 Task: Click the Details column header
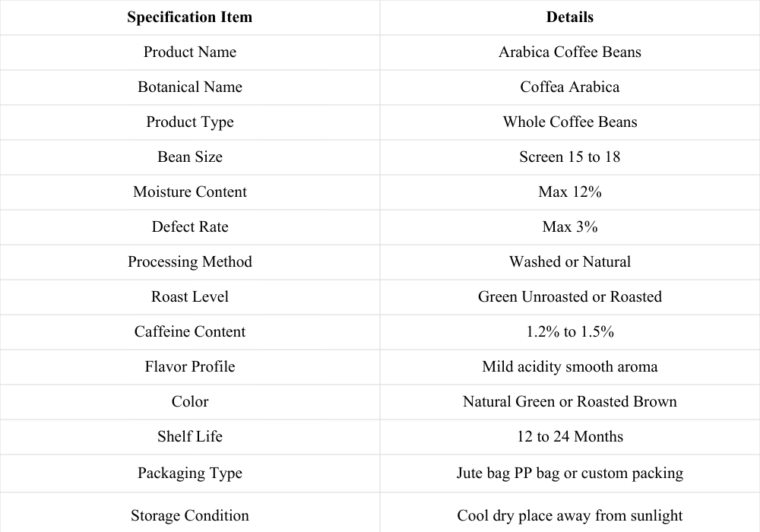click(x=569, y=17)
